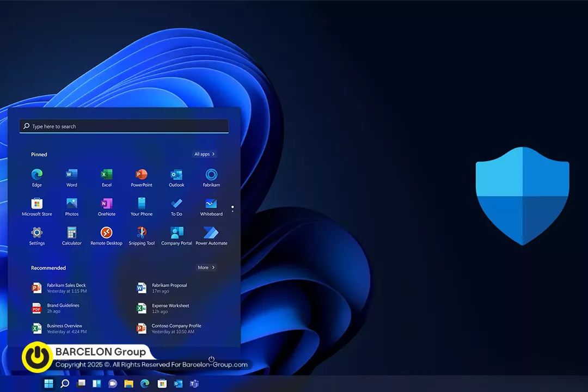The image size is (588, 392).
Task: Open Microsoft Store from the taskbar
Action: [162, 383]
